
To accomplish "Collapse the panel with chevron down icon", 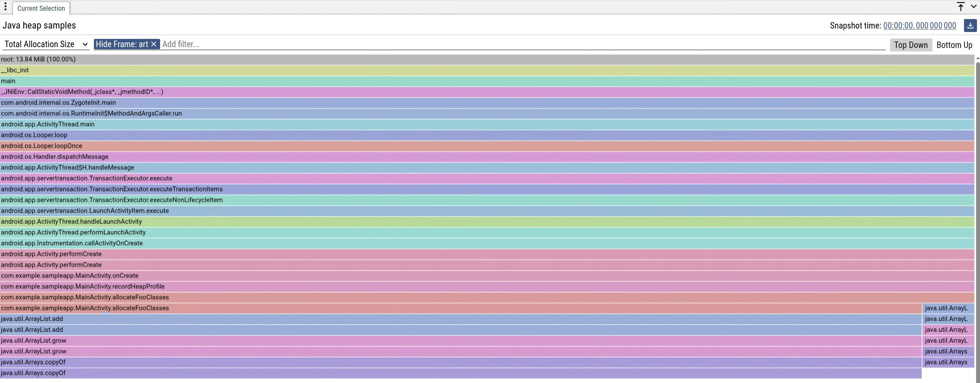I will [974, 7].
